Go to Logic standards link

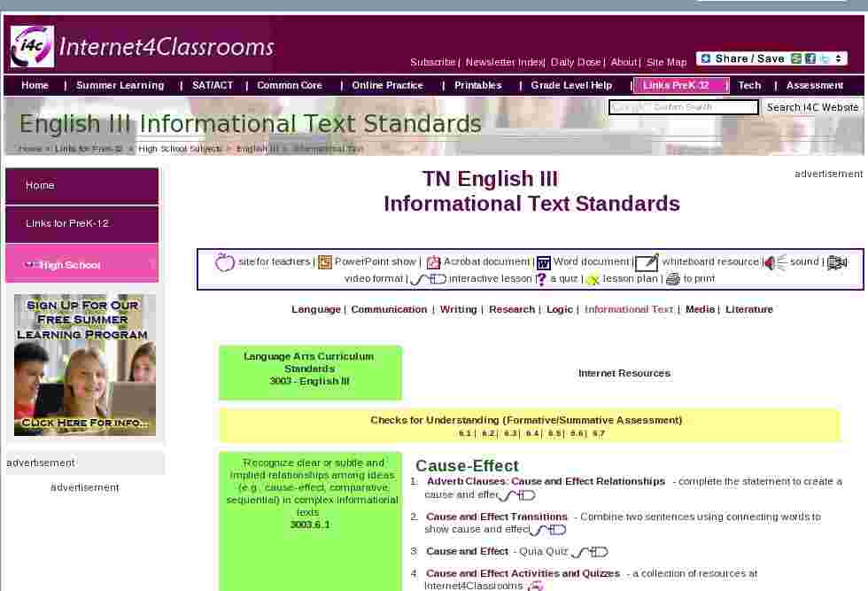[x=560, y=309]
